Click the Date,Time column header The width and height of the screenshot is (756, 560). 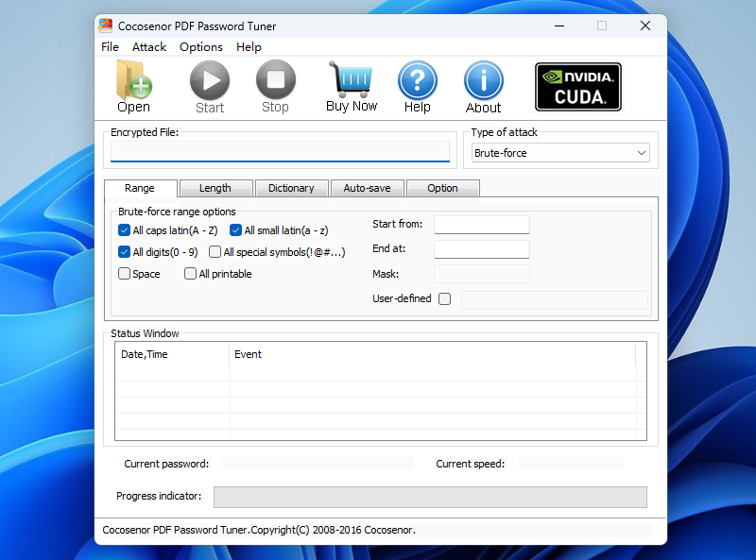point(172,354)
